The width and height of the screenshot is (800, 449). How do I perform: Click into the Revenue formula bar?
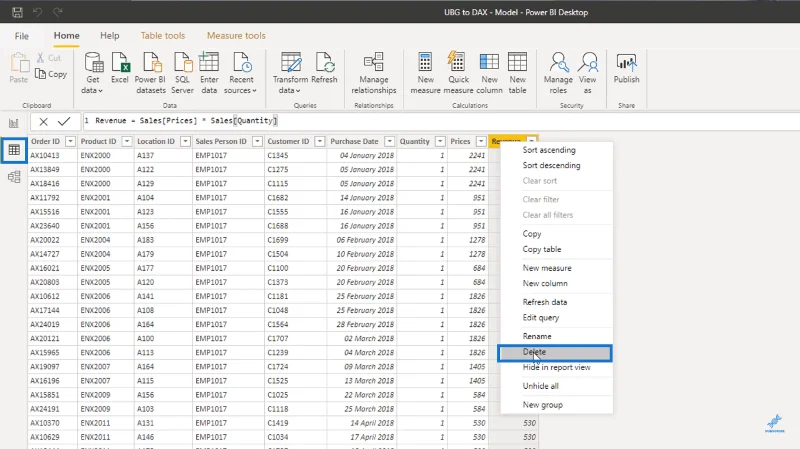coord(439,121)
